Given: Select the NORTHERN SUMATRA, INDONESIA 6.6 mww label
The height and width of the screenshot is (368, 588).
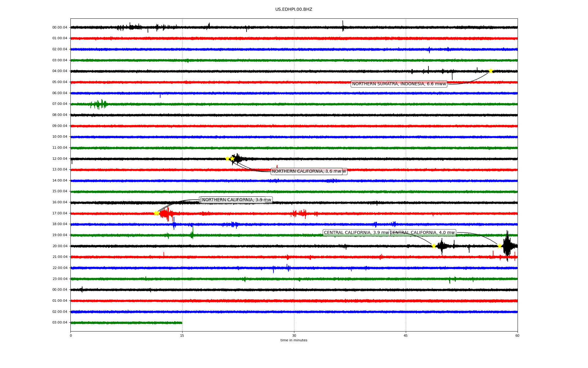Looking at the screenshot, I should pyautogui.click(x=399, y=84).
